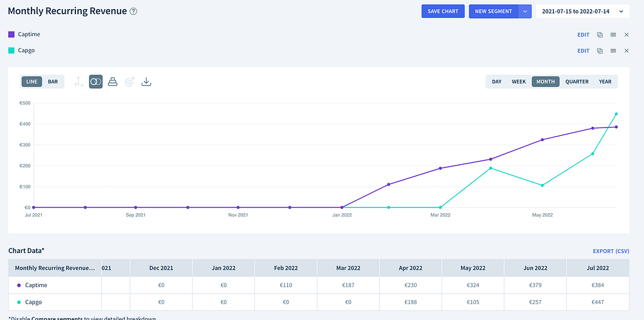Click Export (CSV) link

[x=611, y=251]
